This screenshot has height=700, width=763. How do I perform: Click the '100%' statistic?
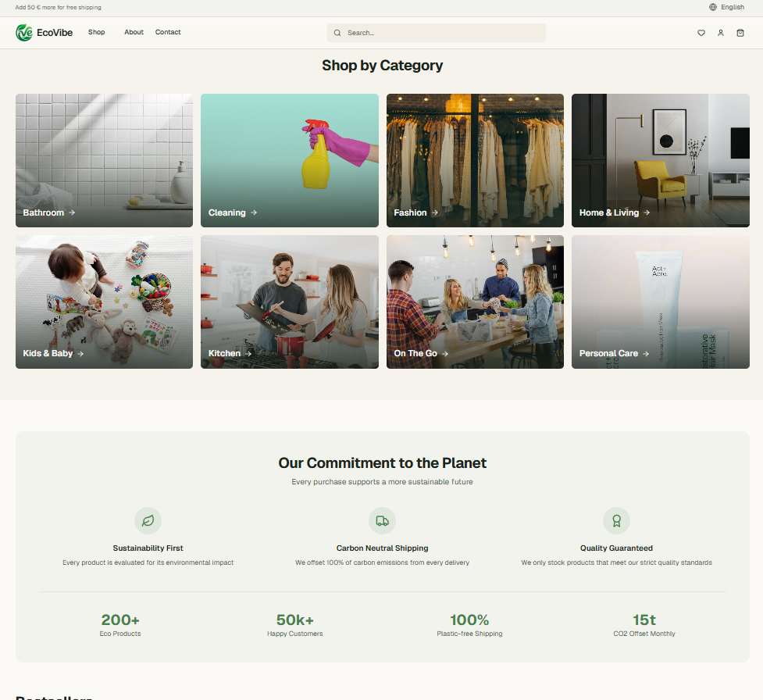[x=469, y=620]
